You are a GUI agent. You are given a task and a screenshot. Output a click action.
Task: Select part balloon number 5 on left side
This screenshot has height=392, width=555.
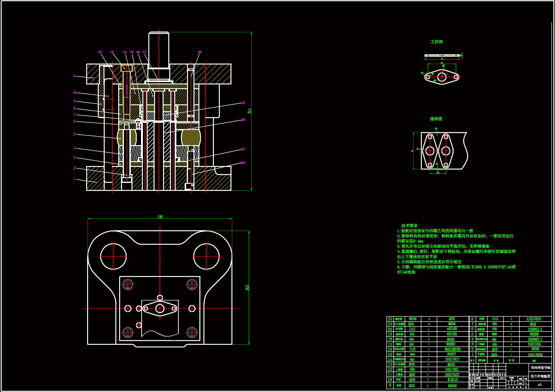coord(75,134)
